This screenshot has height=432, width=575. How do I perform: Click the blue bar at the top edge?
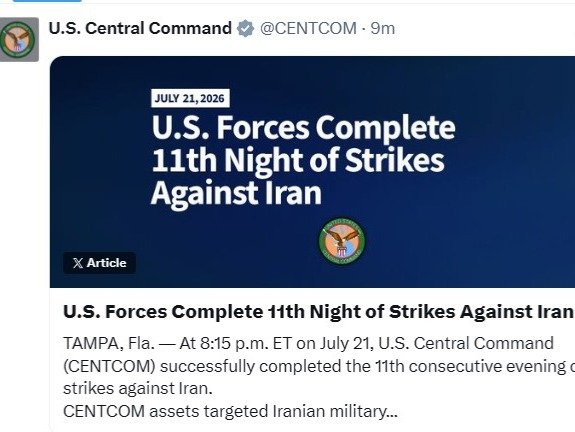click(x=47, y=1)
